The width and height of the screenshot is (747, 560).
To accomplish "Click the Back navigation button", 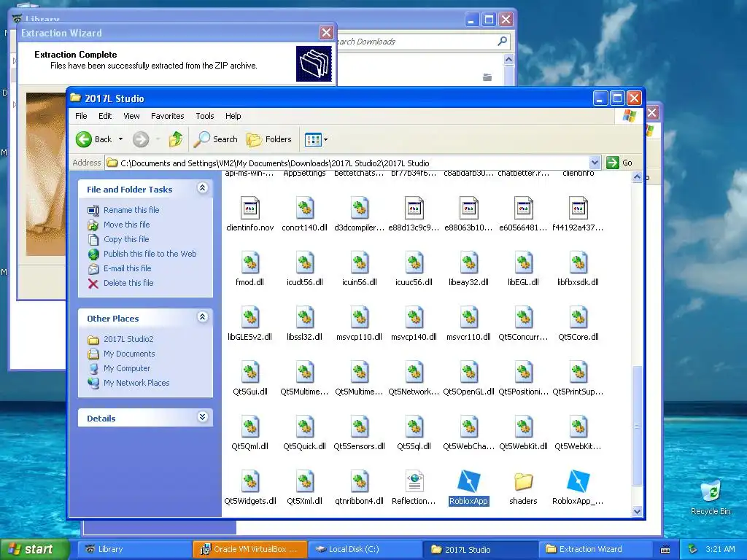I will click(x=94, y=139).
